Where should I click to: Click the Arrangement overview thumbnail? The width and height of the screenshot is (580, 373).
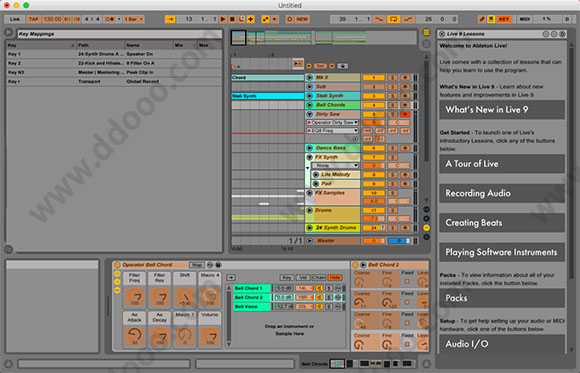(324, 38)
